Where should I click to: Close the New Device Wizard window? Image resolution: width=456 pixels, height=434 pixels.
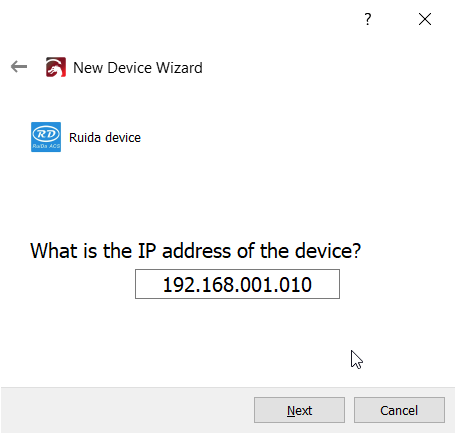click(425, 19)
